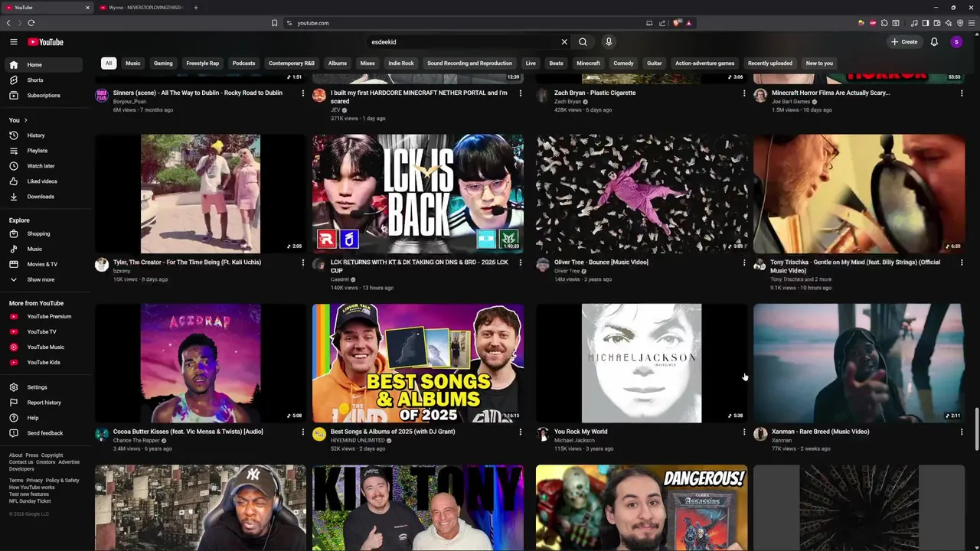Image resolution: width=980 pixels, height=551 pixels.
Task: Play the Michael Jackson album thumbnail
Action: 642,363
